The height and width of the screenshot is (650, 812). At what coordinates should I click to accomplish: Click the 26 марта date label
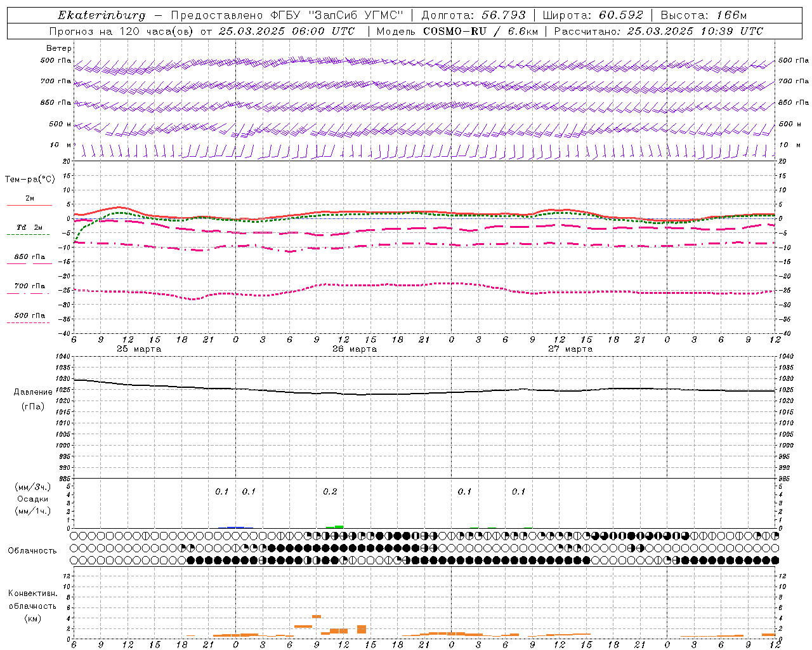355,349
